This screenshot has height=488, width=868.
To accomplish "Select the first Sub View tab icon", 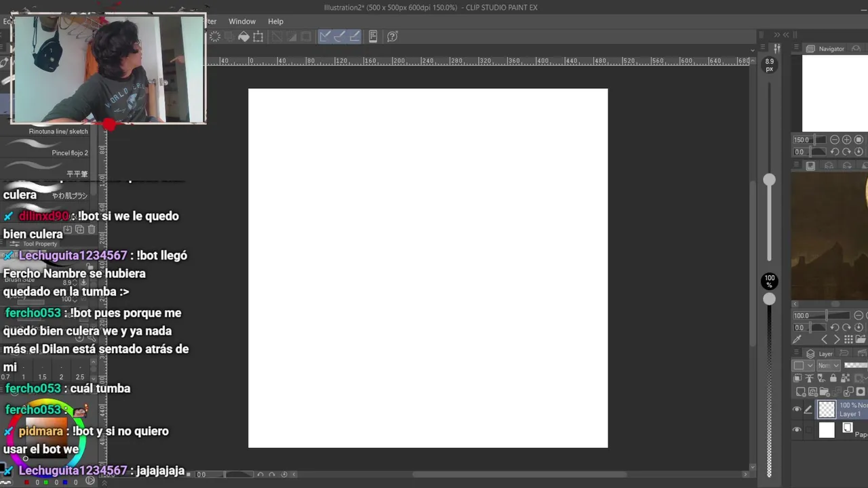I will [x=810, y=166].
